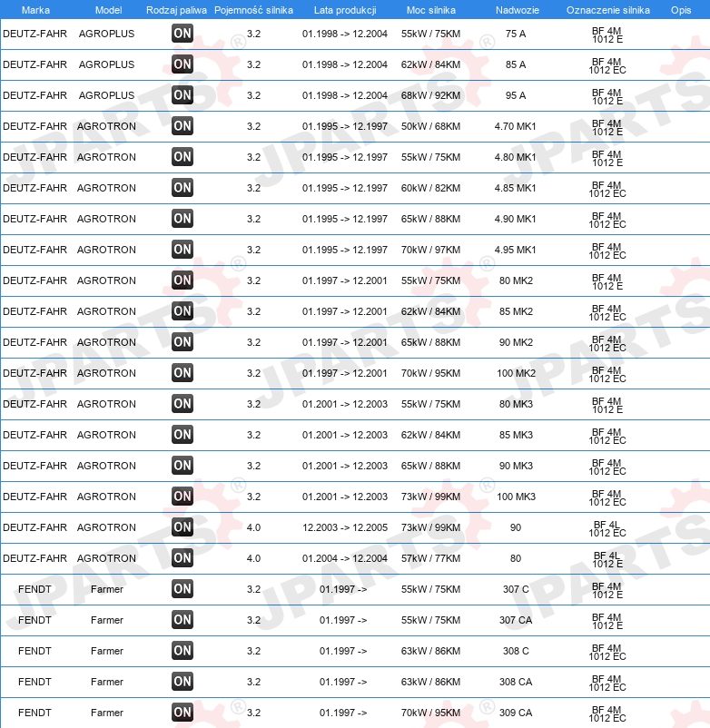
Task: Select the Nadwozie column header
Action: pos(518,10)
